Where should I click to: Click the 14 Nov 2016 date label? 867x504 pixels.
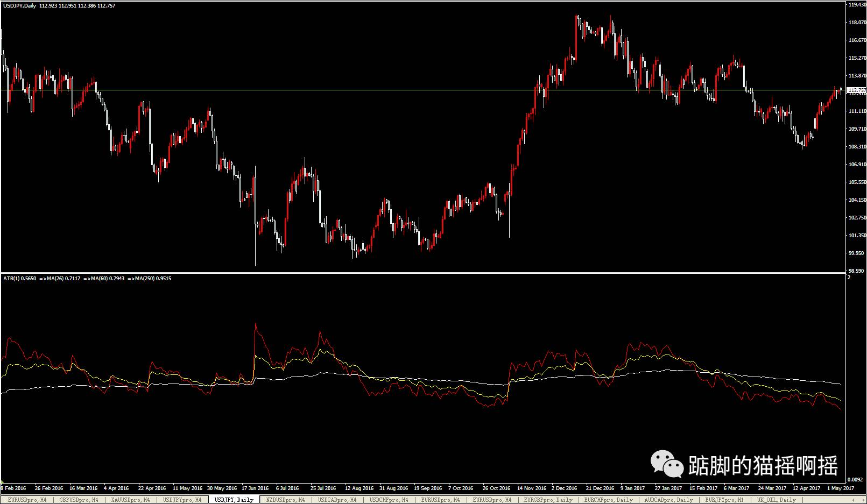pyautogui.click(x=531, y=488)
